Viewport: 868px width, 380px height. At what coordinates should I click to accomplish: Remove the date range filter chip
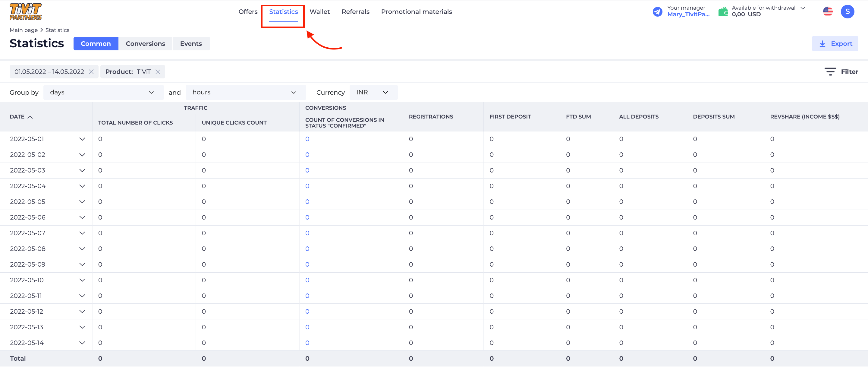pyautogui.click(x=91, y=72)
